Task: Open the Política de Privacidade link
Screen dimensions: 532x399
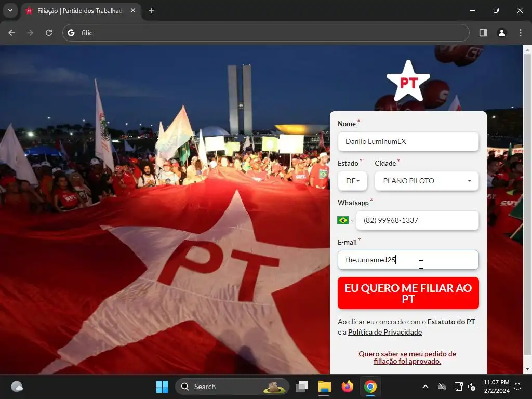Action: [385, 332]
